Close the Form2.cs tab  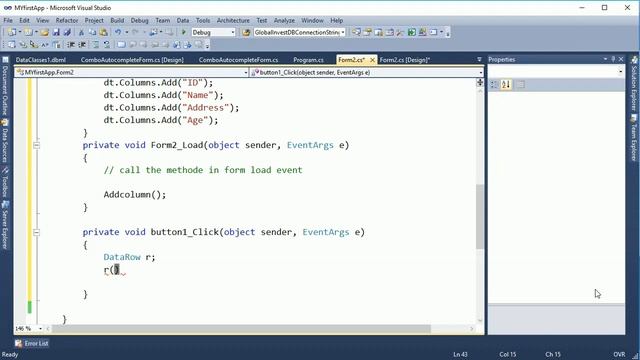[x=372, y=60]
